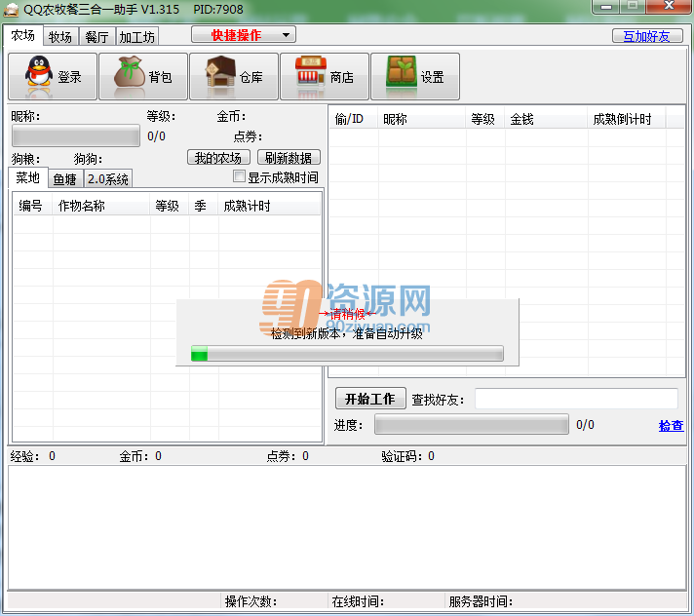Enable the 显示成熟时间 checkbox
The image size is (694, 616).
tap(239, 176)
